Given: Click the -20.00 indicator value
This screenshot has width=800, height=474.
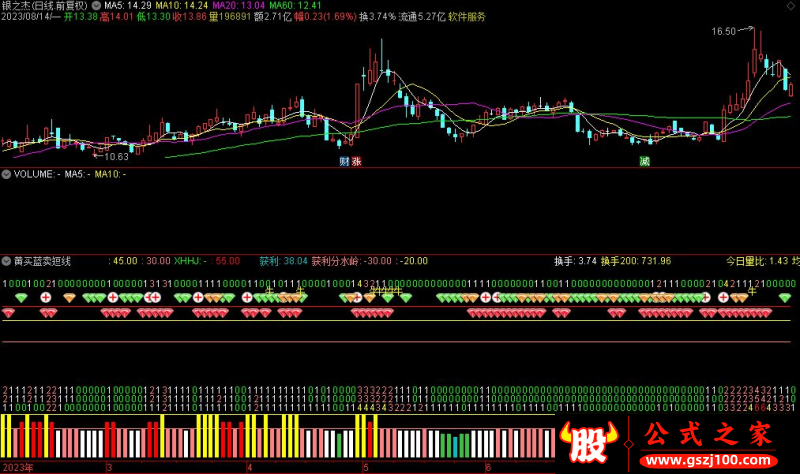Looking at the screenshot, I should (414, 261).
